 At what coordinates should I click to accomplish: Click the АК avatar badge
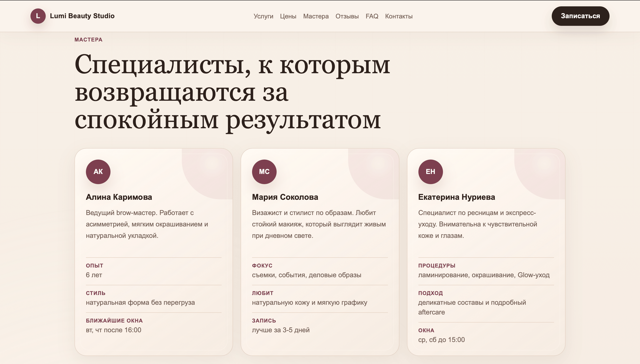coord(98,172)
